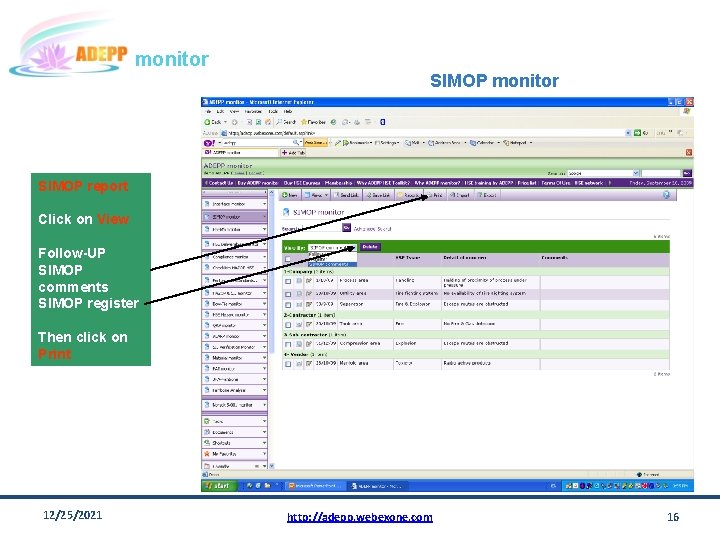
Task: Open the Help menu in the browser menu bar
Action: click(288, 112)
